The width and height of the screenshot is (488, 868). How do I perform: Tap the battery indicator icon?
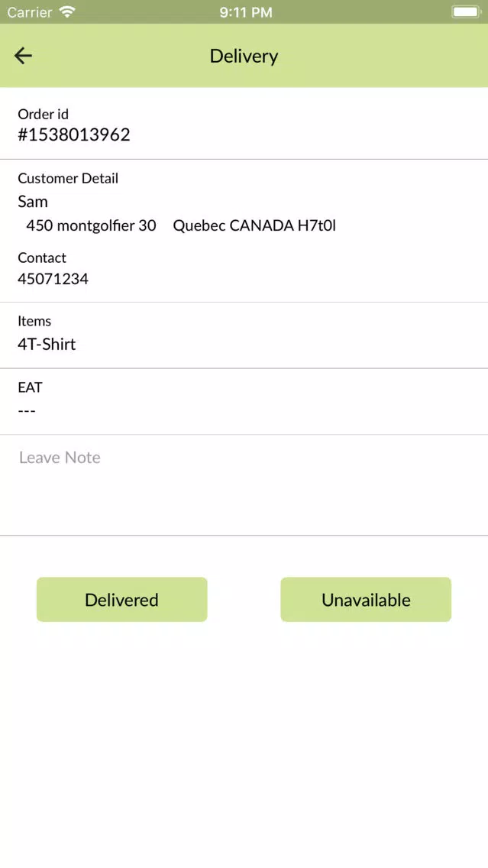point(466,11)
